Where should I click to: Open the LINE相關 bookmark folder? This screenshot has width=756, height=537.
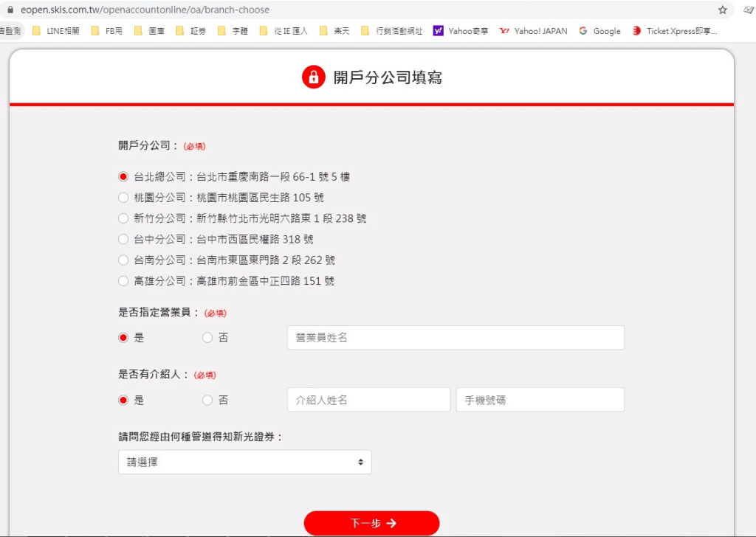coord(56,31)
